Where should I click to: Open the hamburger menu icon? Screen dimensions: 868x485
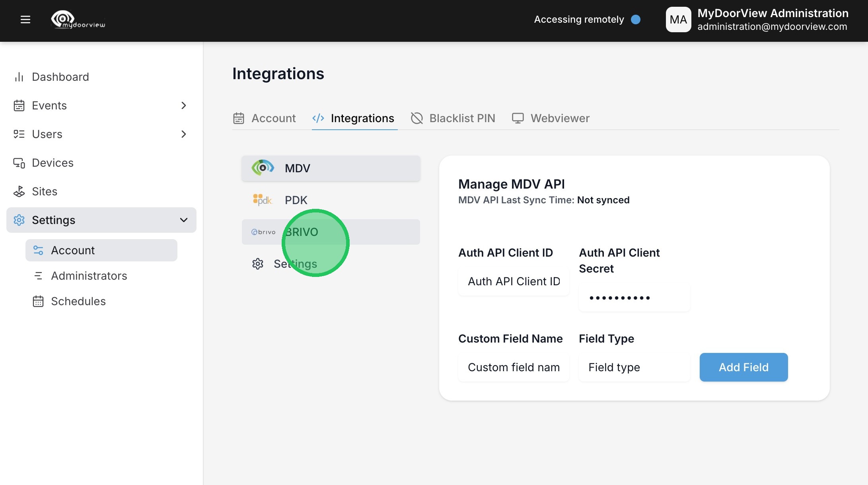(x=25, y=19)
